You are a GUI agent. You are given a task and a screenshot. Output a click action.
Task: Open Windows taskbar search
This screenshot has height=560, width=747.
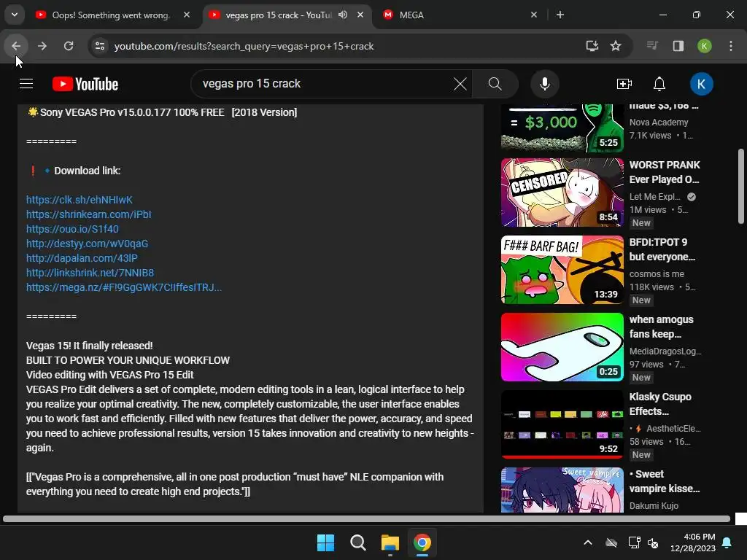click(357, 542)
